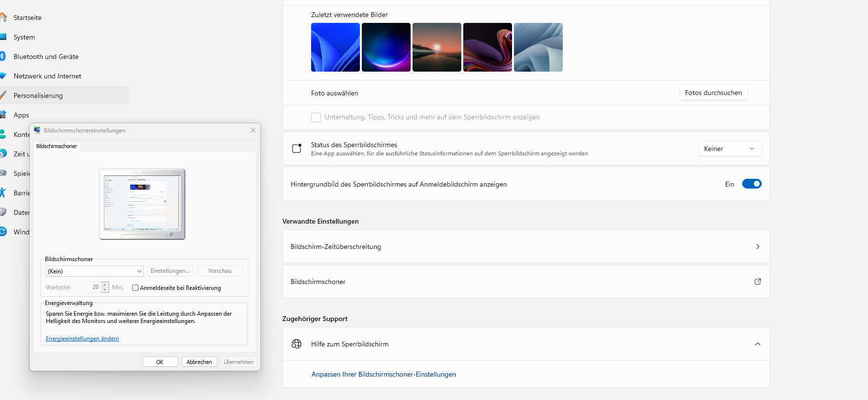Open the Keiner status app dropdown
868x400 pixels.
730,149
